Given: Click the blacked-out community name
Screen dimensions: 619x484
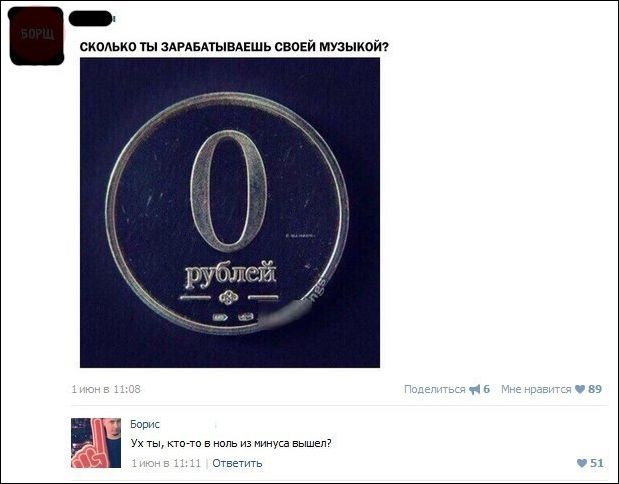Looking at the screenshot, I should point(91,18).
